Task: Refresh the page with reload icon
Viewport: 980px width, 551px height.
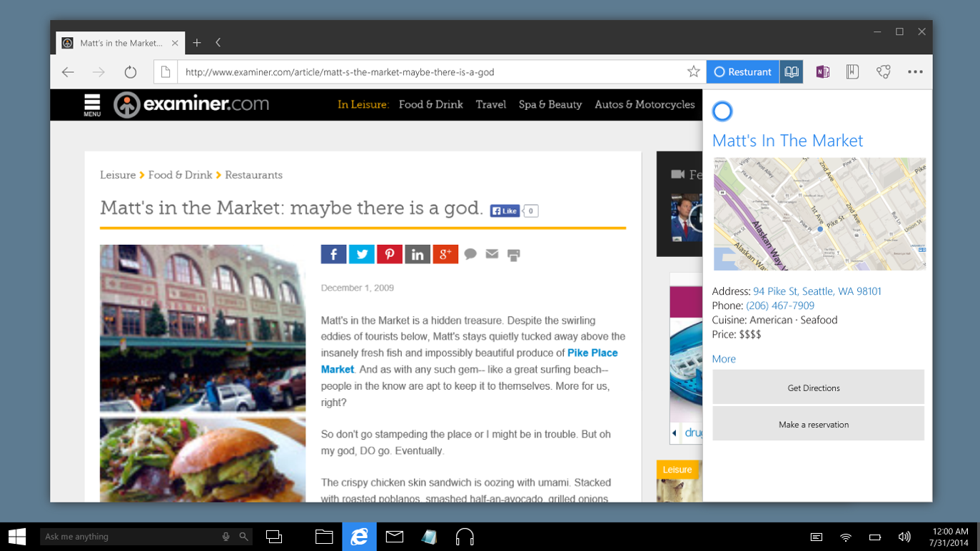Action: click(130, 72)
